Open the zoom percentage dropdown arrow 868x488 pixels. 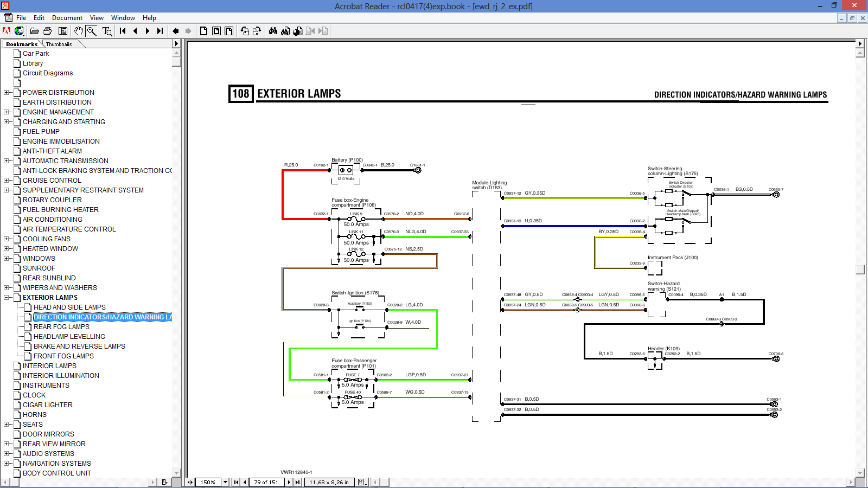click(x=225, y=482)
